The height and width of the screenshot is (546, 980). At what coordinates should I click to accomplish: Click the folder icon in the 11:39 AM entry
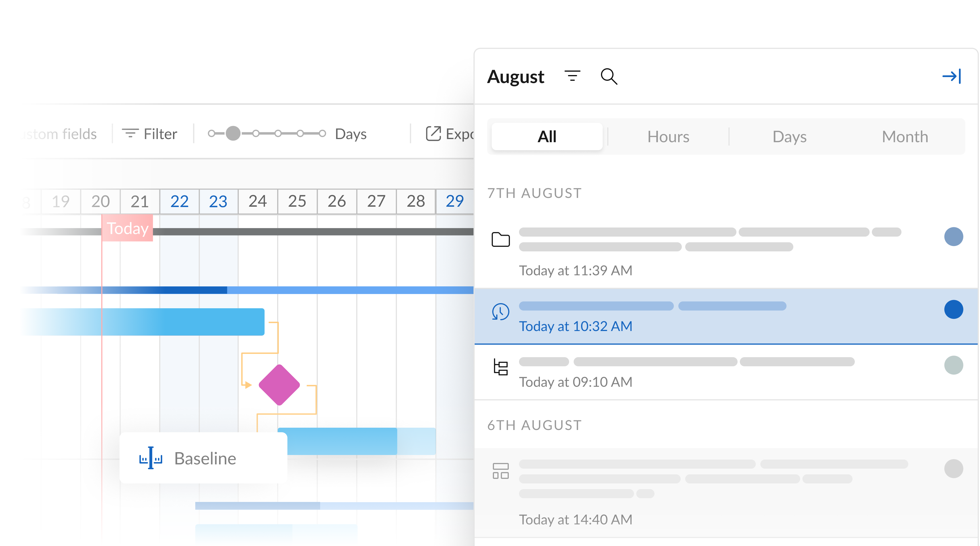[x=500, y=239]
